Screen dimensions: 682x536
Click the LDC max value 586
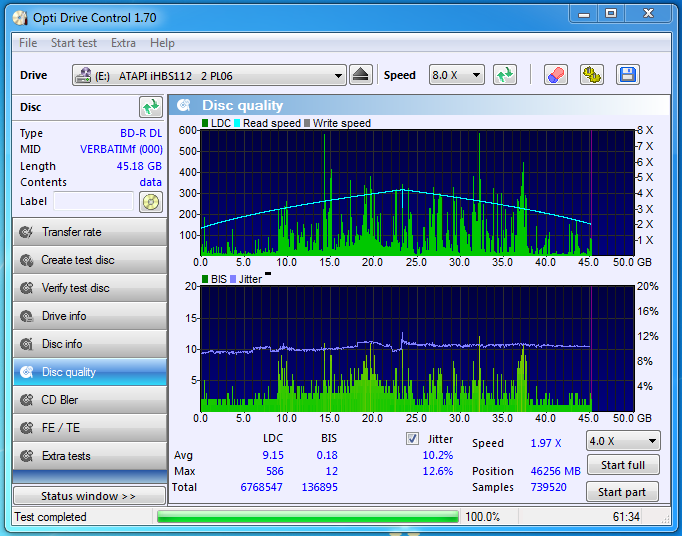tap(275, 471)
